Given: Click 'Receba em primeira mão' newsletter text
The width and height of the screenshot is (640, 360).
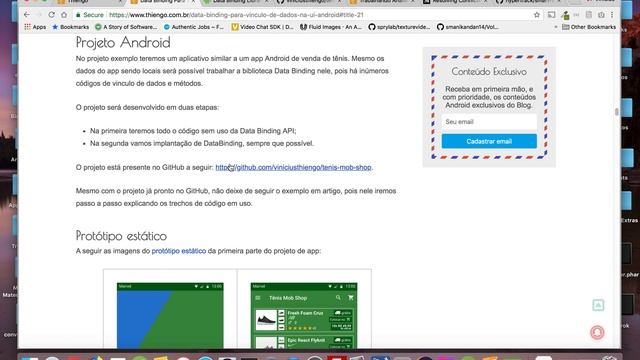Looking at the screenshot, I should (489, 97).
